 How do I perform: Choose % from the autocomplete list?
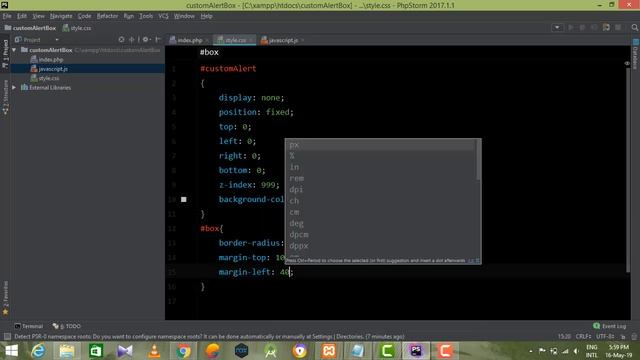click(380, 156)
